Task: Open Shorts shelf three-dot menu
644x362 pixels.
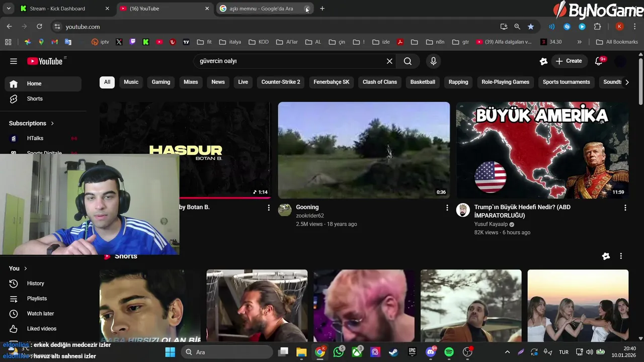Action: click(621, 256)
